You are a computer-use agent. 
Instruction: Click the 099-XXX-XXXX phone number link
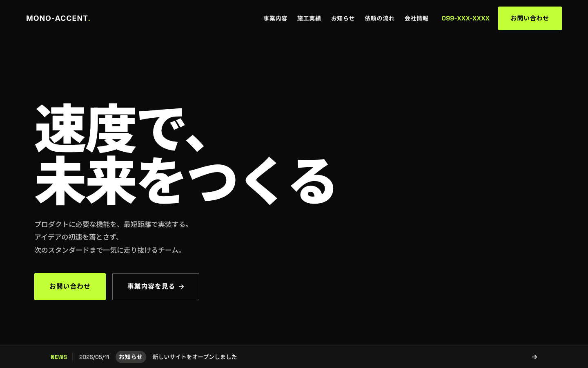pyautogui.click(x=465, y=18)
